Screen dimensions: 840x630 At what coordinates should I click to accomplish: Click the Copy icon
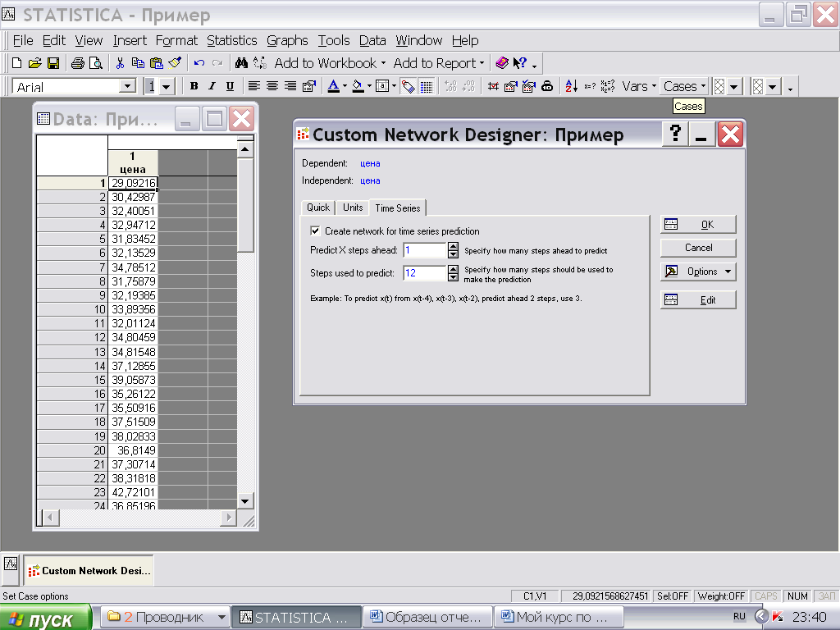click(x=138, y=63)
